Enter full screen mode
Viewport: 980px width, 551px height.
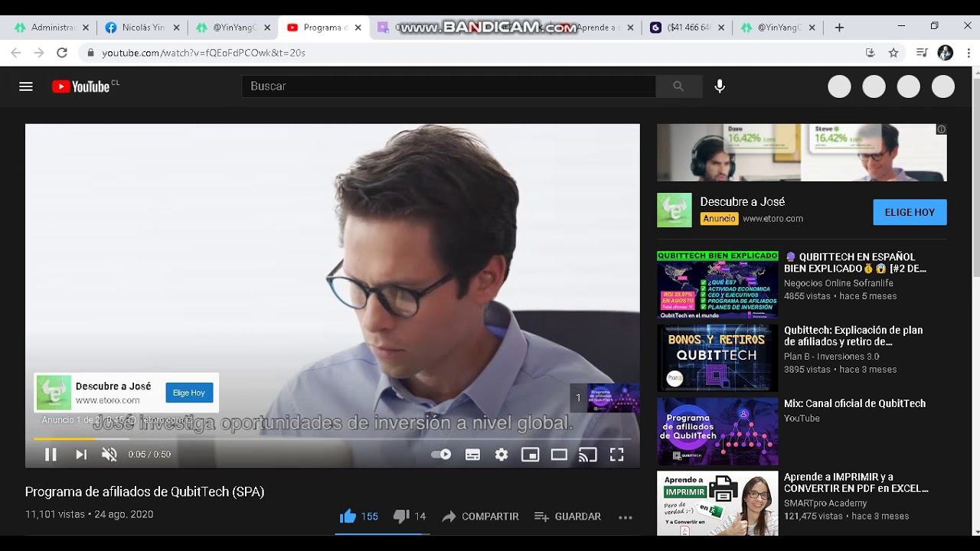(x=616, y=455)
